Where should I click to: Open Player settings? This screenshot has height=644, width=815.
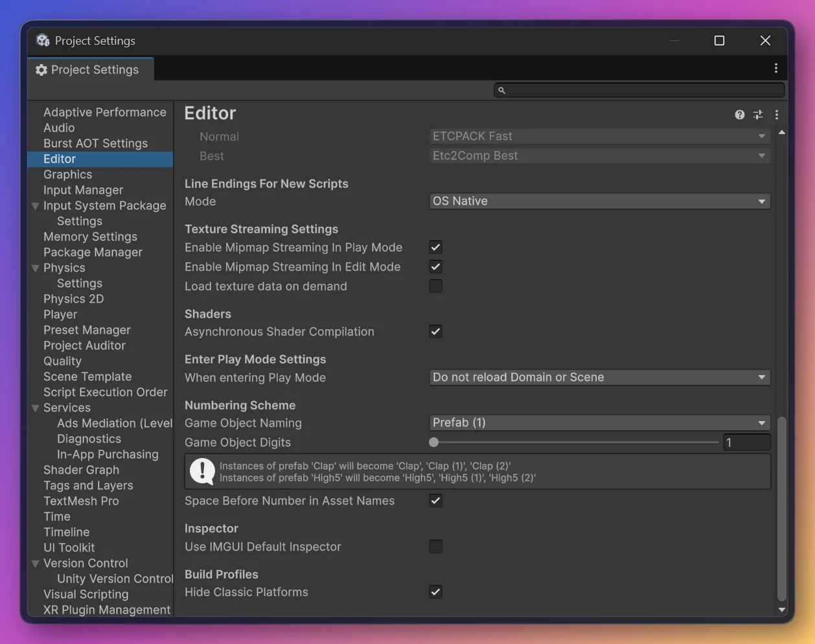tap(60, 314)
